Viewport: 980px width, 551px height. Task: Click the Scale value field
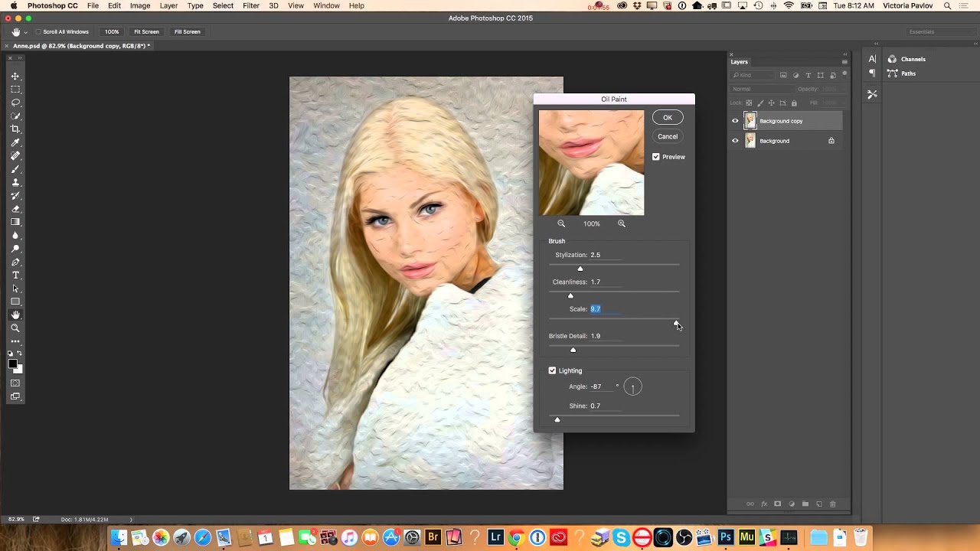pyautogui.click(x=605, y=309)
